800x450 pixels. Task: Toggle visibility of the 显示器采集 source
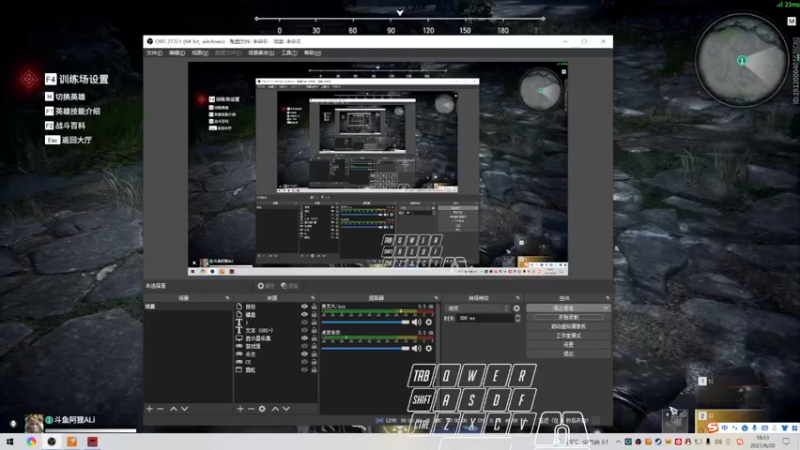click(305, 338)
